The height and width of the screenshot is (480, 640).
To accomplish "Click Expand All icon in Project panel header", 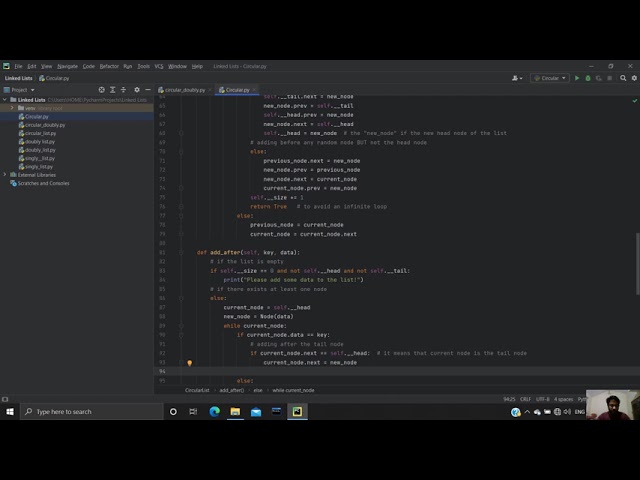I will [113, 90].
